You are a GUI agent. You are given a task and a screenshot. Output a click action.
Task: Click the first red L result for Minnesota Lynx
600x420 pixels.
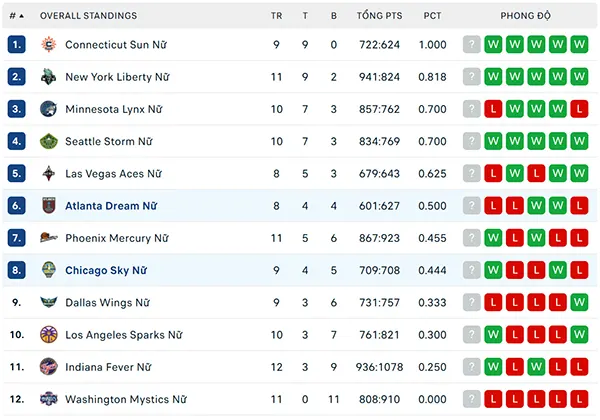(493, 109)
